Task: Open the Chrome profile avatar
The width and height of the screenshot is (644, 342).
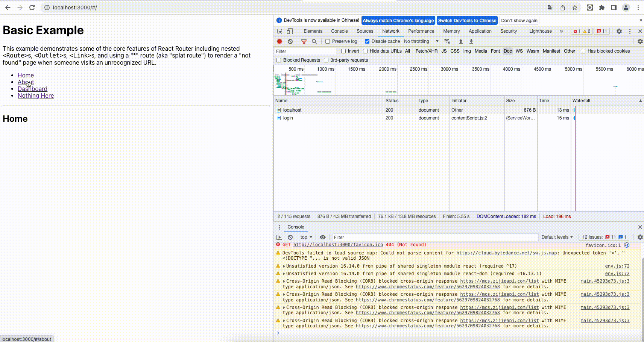Action: click(x=626, y=8)
